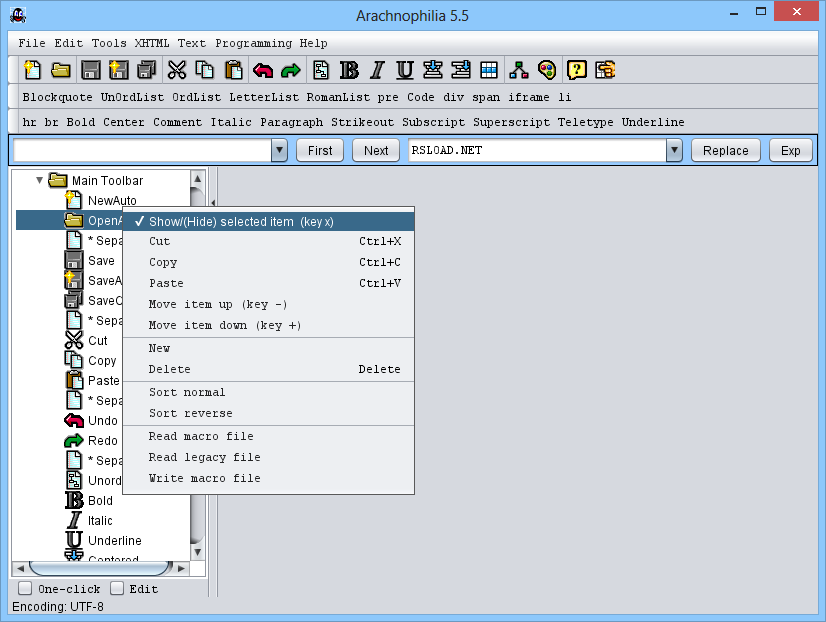Toggle Show/(Hide) selected item menu entry
The height and width of the screenshot is (622, 826).
pyautogui.click(x=269, y=221)
